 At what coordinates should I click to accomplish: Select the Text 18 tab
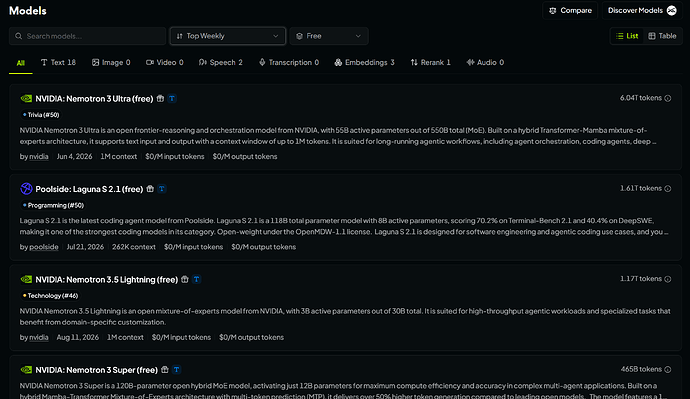[58, 62]
